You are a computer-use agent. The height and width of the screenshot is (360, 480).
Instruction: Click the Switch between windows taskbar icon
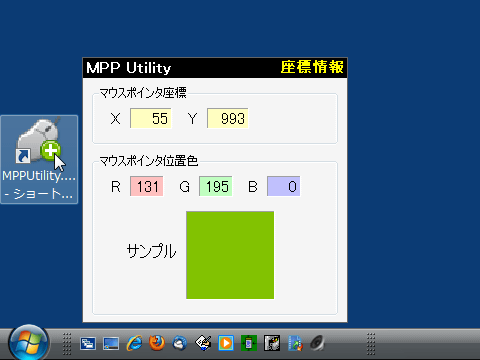pos(88,343)
